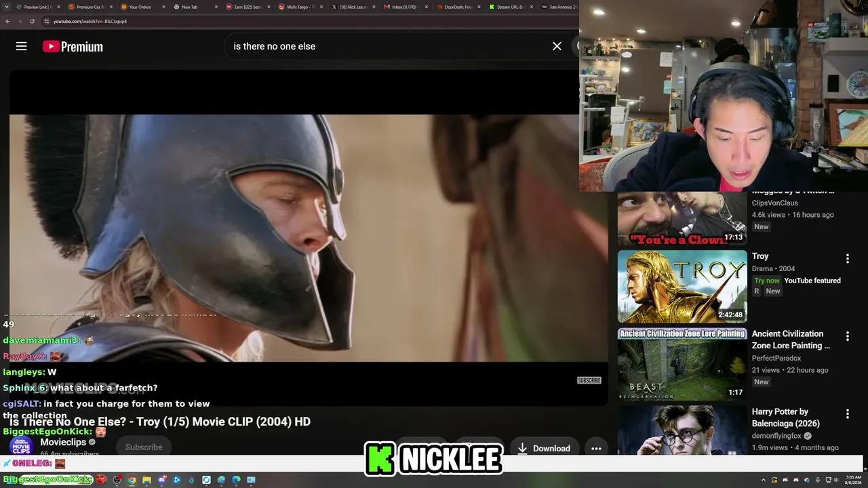Switch to the X 'Nick Lee' browser tab
Image resolution: width=868 pixels, height=488 pixels.
coord(353,7)
